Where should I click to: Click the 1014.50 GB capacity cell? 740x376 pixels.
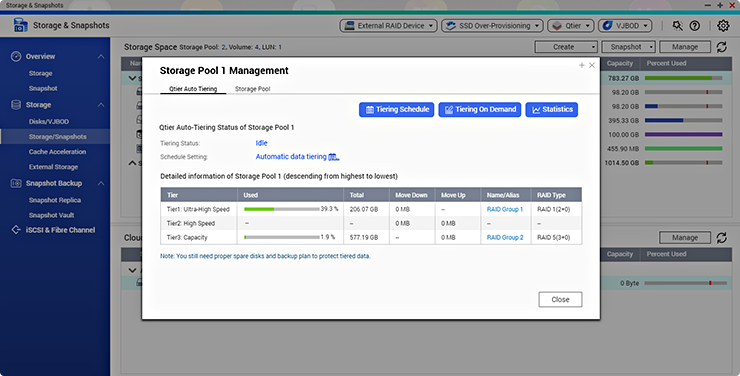click(x=622, y=163)
